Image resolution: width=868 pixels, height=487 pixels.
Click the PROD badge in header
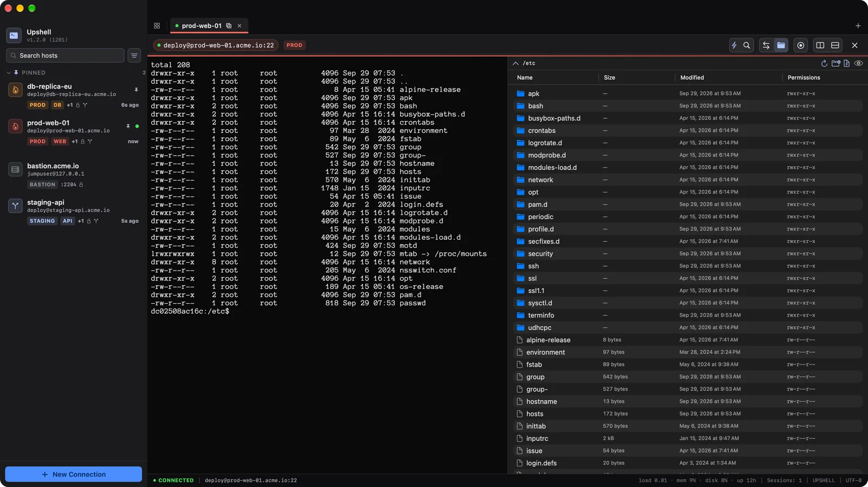click(295, 46)
